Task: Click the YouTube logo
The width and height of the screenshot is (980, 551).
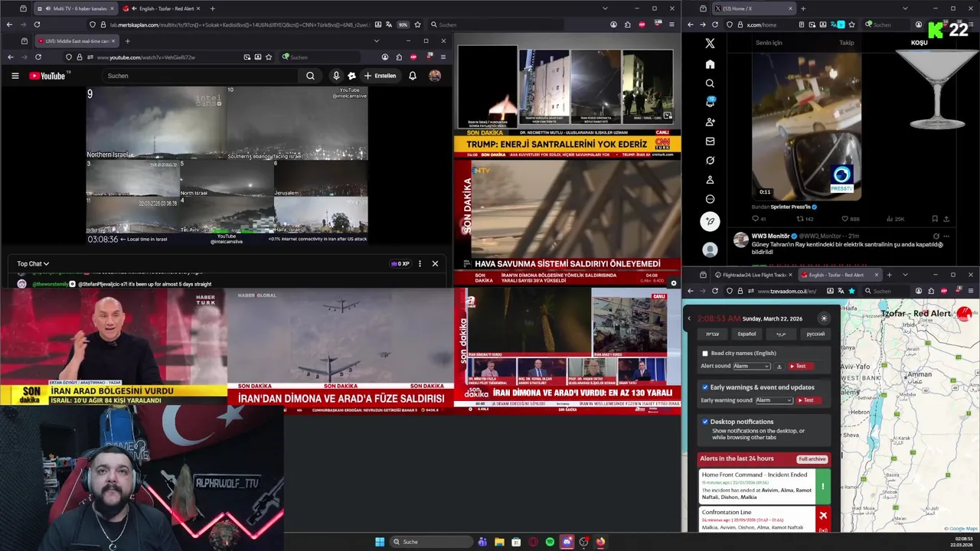Action: click(x=47, y=76)
